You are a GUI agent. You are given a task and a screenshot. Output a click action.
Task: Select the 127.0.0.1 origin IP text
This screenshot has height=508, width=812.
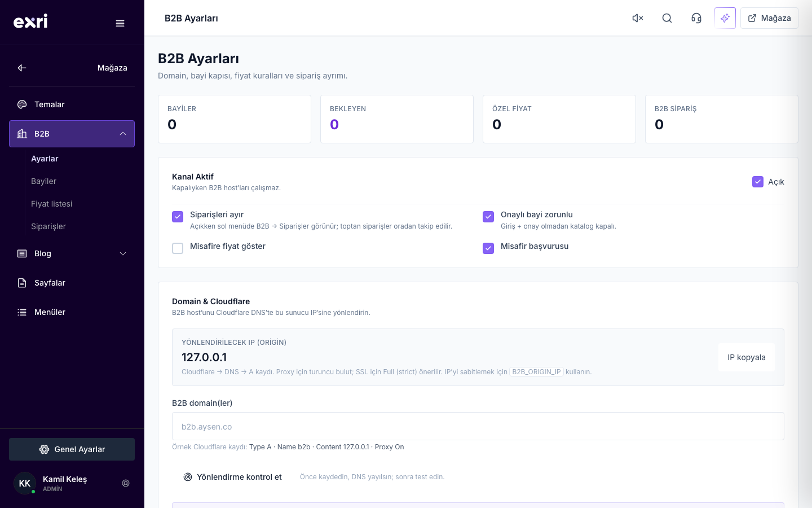coord(204,357)
